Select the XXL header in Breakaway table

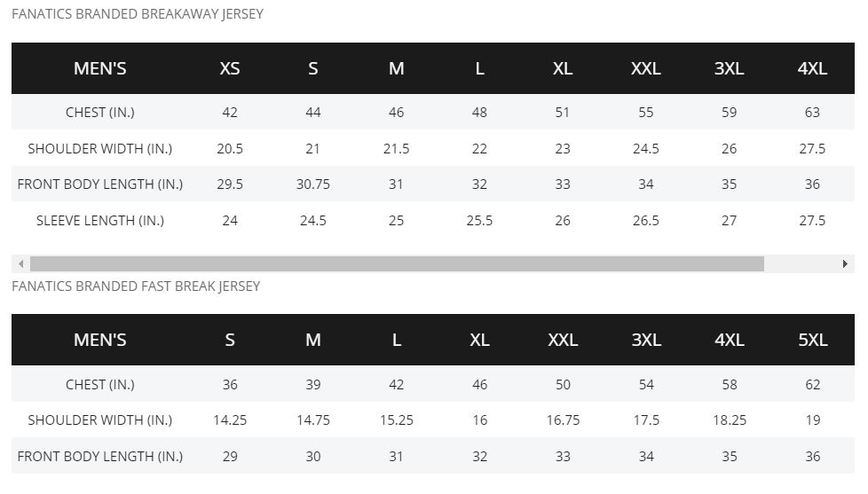[x=645, y=68]
